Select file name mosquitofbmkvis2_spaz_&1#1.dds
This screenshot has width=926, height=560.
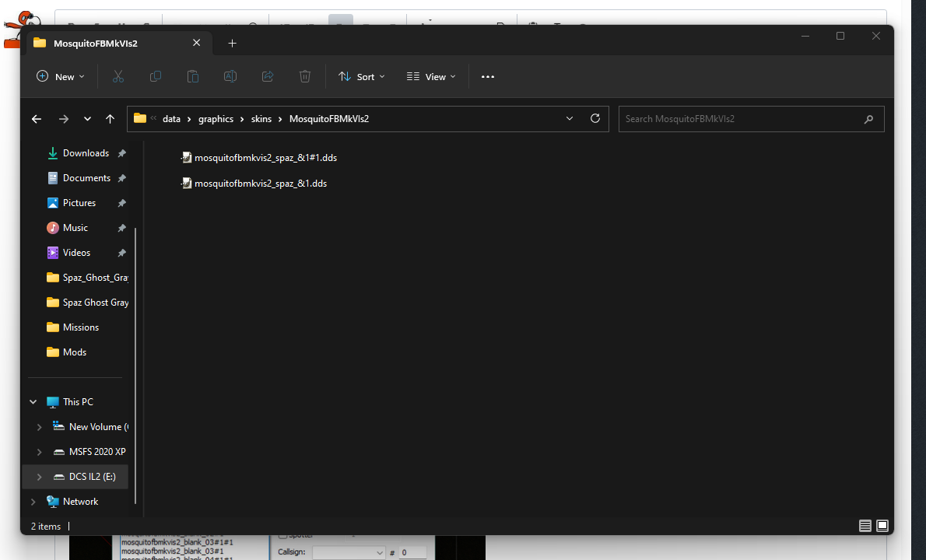pyautogui.click(x=266, y=158)
